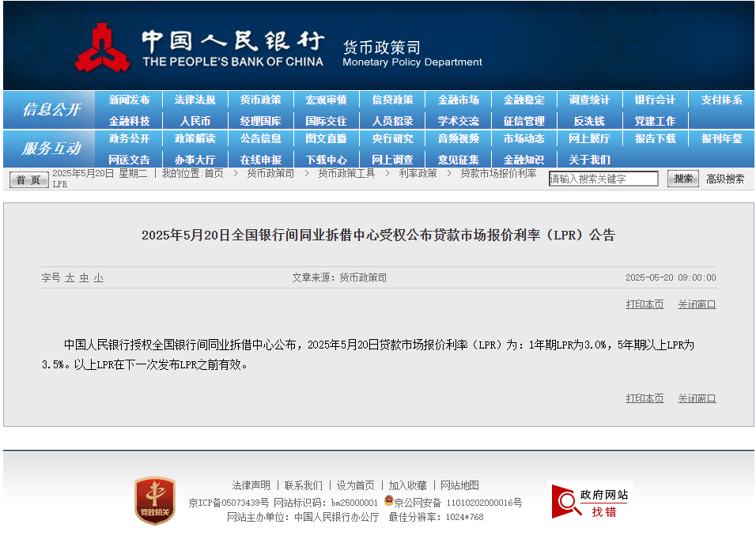
Task: Click the 搜索 search button
Action: [682, 179]
